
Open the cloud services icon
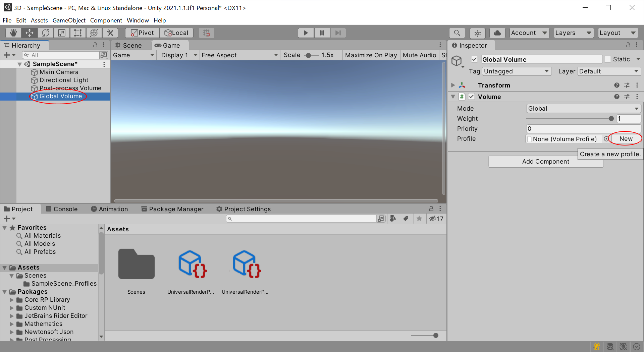tap(497, 33)
